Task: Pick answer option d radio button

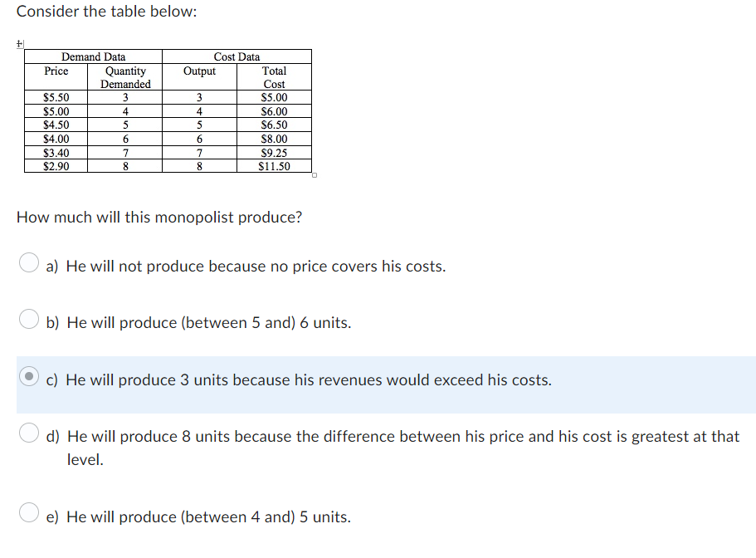Action: point(28,432)
